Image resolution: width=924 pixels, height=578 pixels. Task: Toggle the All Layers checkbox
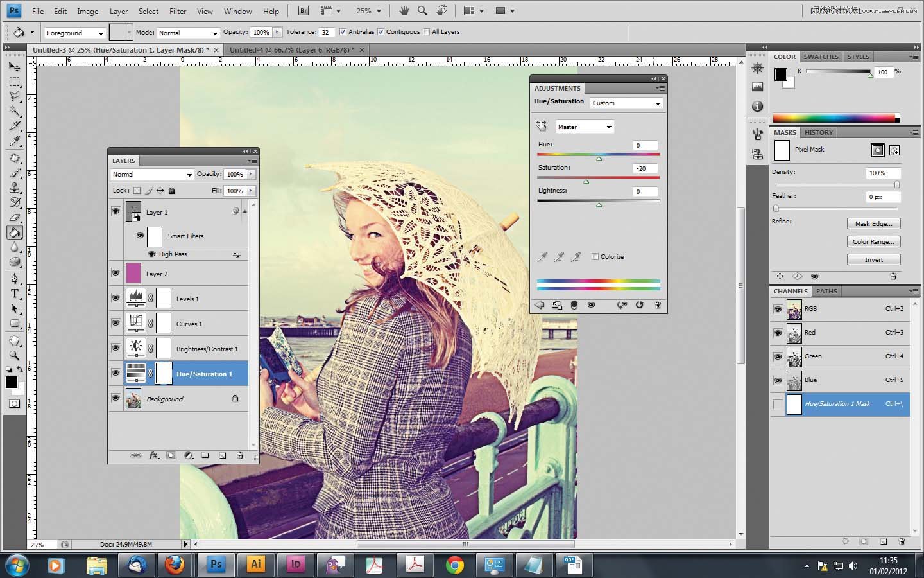(427, 32)
